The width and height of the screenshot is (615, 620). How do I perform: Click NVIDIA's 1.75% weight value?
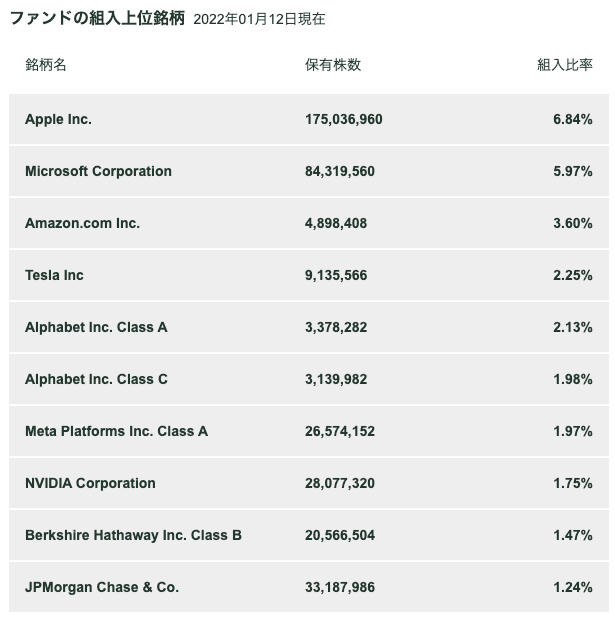point(572,483)
